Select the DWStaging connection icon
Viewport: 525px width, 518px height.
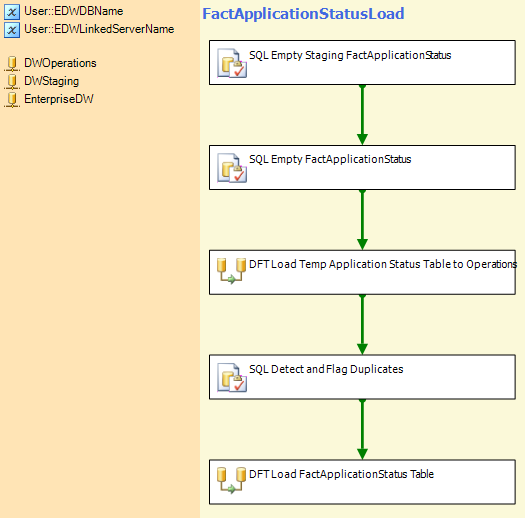12,81
